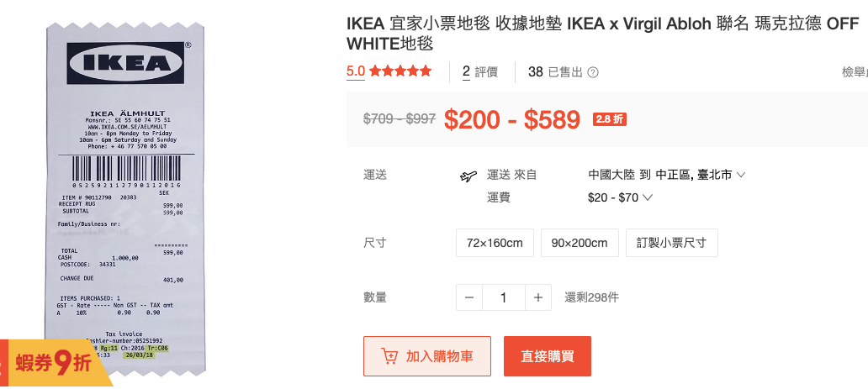Click the question mark icon beside 已售出
Image resolution: width=868 pixels, height=389 pixels.
click(x=593, y=72)
